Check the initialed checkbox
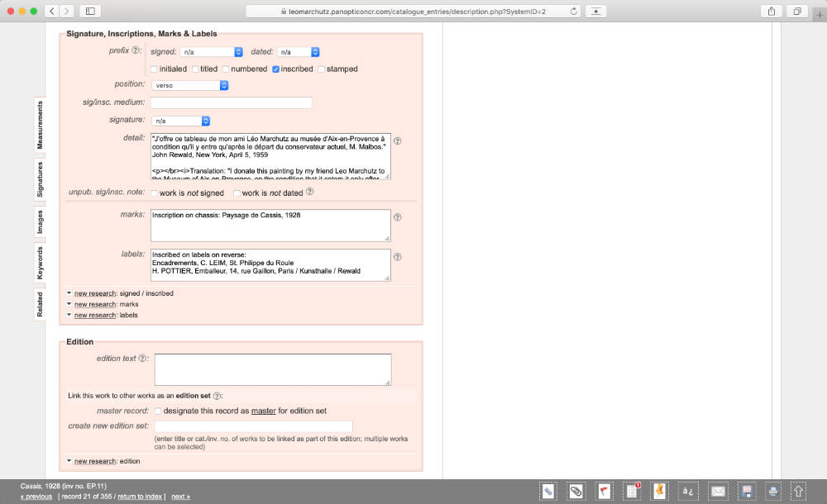 154,69
